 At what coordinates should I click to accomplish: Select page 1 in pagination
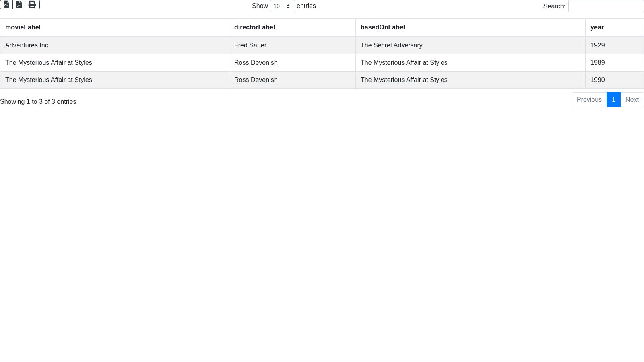pyautogui.click(x=613, y=100)
